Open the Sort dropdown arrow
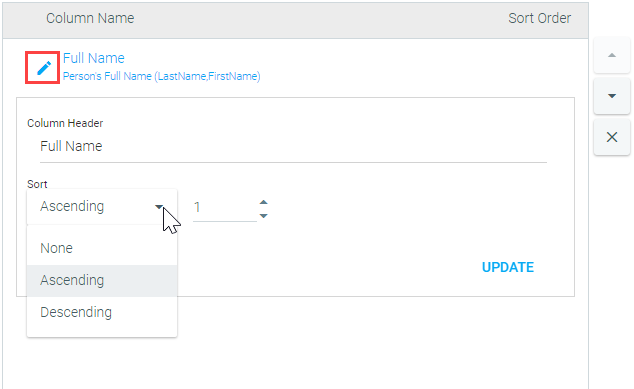The width and height of the screenshot is (634, 389). tap(159, 207)
